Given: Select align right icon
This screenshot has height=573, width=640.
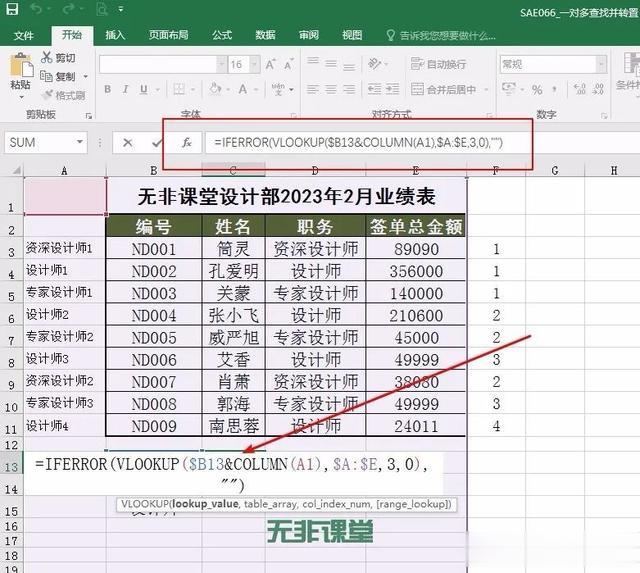Looking at the screenshot, I should (349, 89).
